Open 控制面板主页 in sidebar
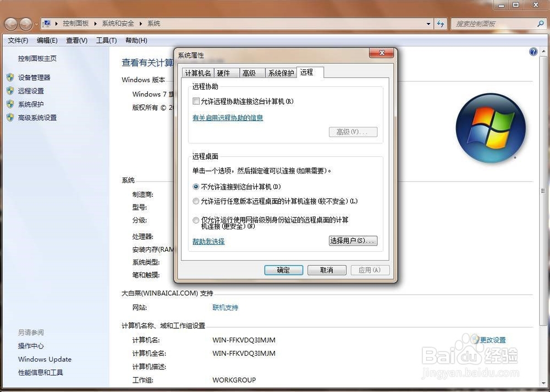 (x=37, y=59)
